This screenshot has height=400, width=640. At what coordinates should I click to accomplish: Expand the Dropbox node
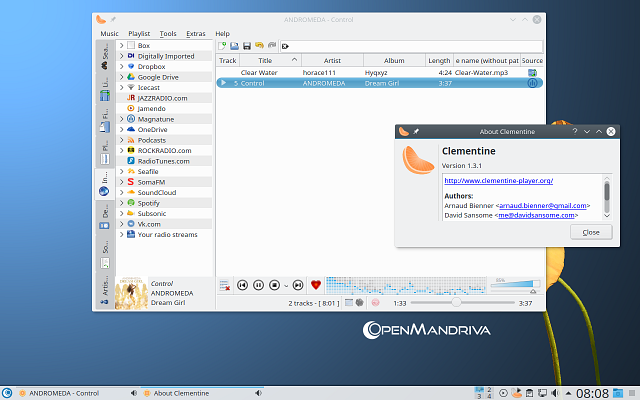tap(121, 67)
